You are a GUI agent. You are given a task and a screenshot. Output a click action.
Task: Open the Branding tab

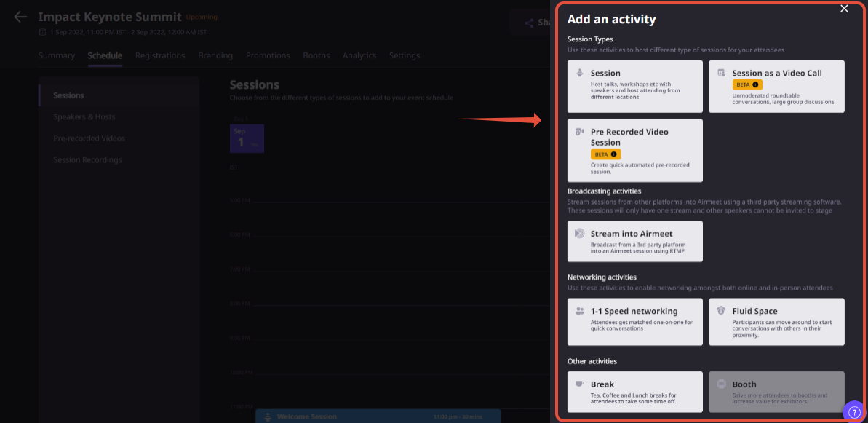pyautogui.click(x=215, y=55)
